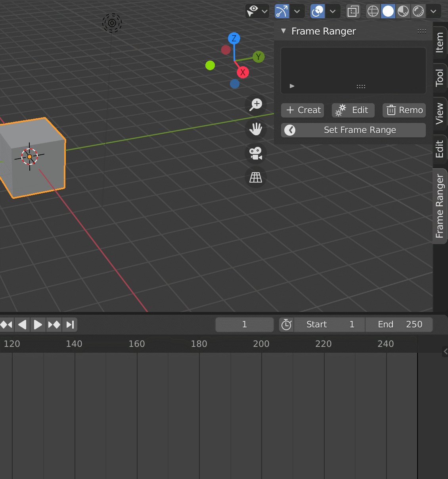This screenshot has height=479, width=448.
Task: Collapse the Frame Ranger panel header
Action: (x=284, y=31)
